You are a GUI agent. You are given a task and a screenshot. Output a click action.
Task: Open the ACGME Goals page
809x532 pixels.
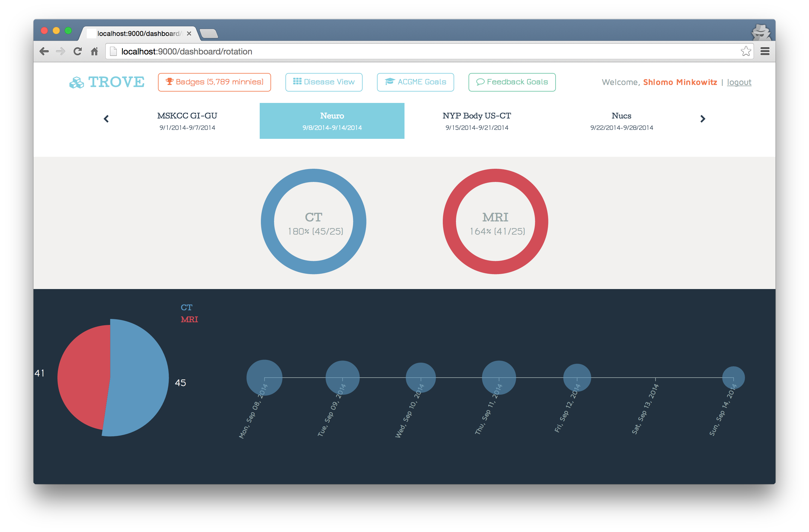pyautogui.click(x=415, y=82)
